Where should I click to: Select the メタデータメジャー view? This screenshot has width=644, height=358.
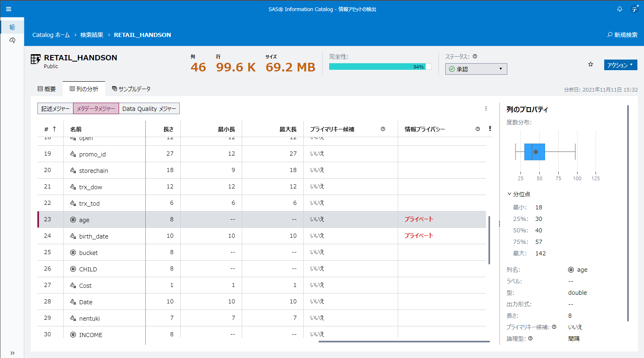[96, 108]
